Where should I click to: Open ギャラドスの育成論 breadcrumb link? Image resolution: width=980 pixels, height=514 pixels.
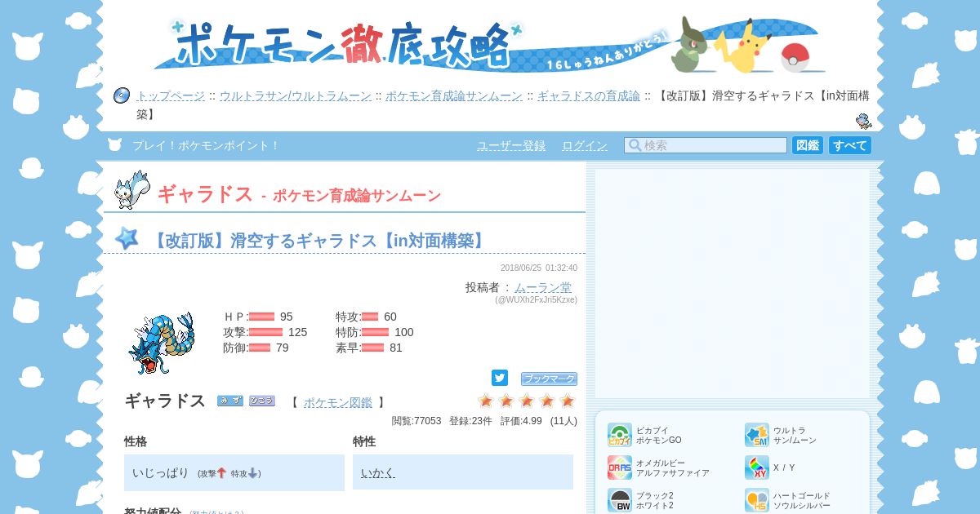[x=589, y=95]
